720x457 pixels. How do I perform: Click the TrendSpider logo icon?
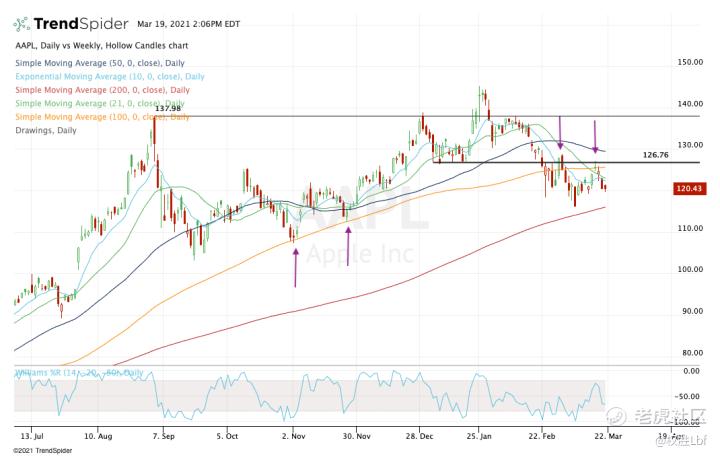(x=22, y=24)
